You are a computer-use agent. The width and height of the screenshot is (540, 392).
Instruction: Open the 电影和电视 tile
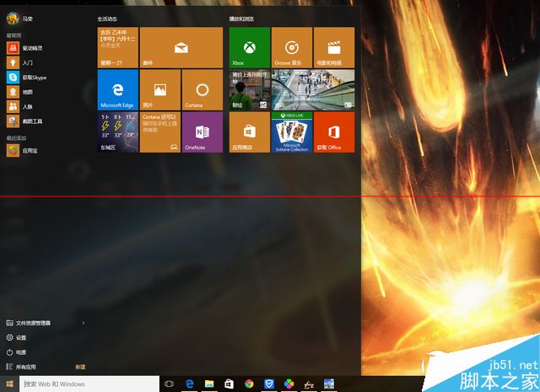tap(333, 47)
